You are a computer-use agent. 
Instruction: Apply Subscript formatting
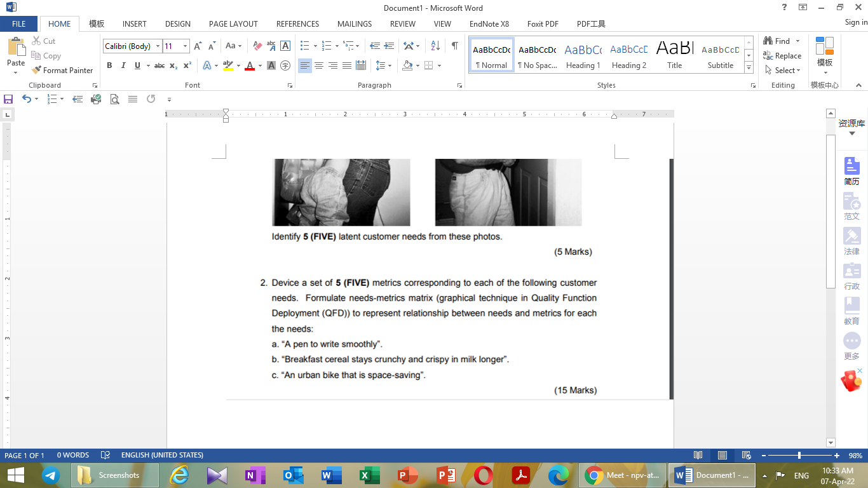coord(173,65)
